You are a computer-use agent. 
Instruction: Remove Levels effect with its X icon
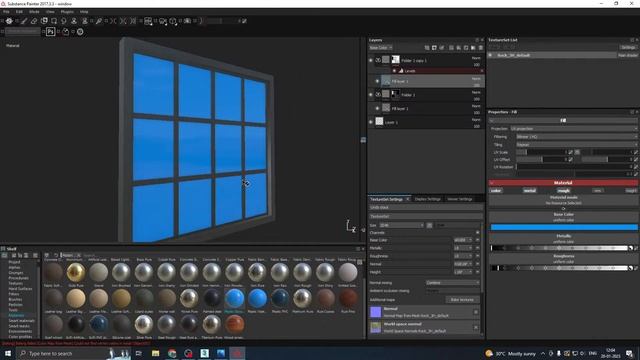tap(482, 71)
